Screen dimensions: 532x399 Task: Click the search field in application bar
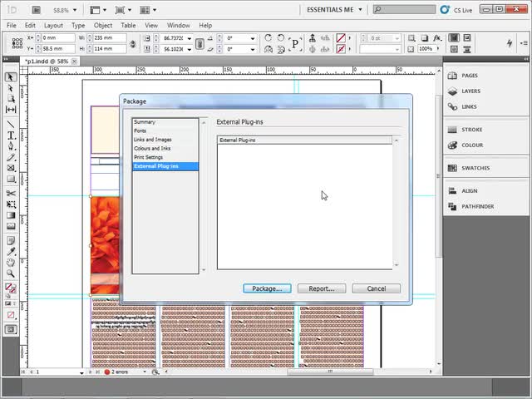[404, 9]
